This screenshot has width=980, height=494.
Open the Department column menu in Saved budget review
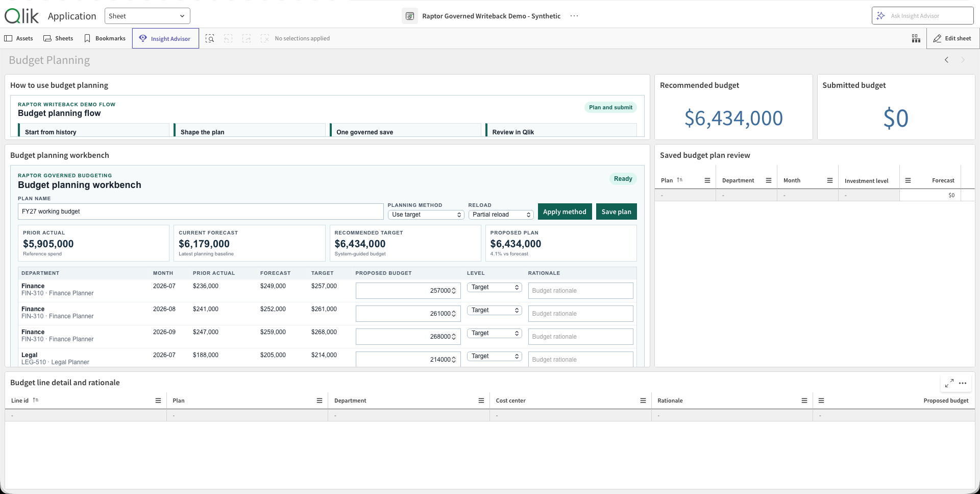tap(769, 180)
